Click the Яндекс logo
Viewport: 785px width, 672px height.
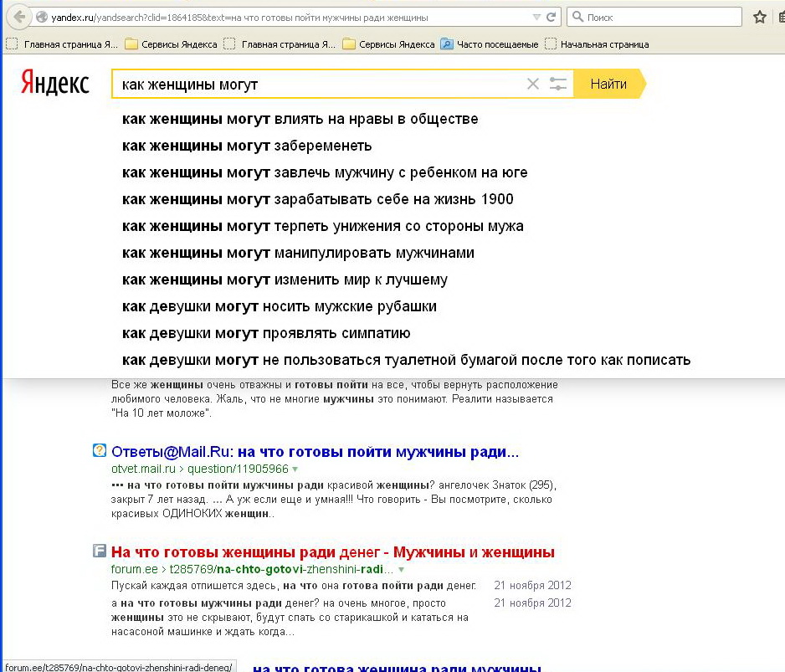55,84
